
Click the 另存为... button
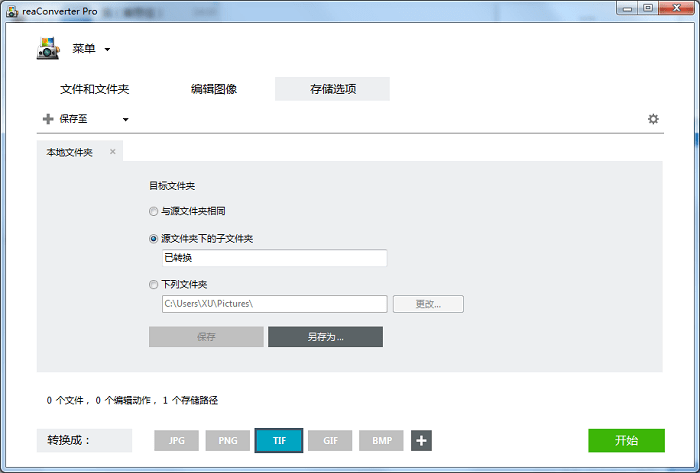[x=325, y=337]
